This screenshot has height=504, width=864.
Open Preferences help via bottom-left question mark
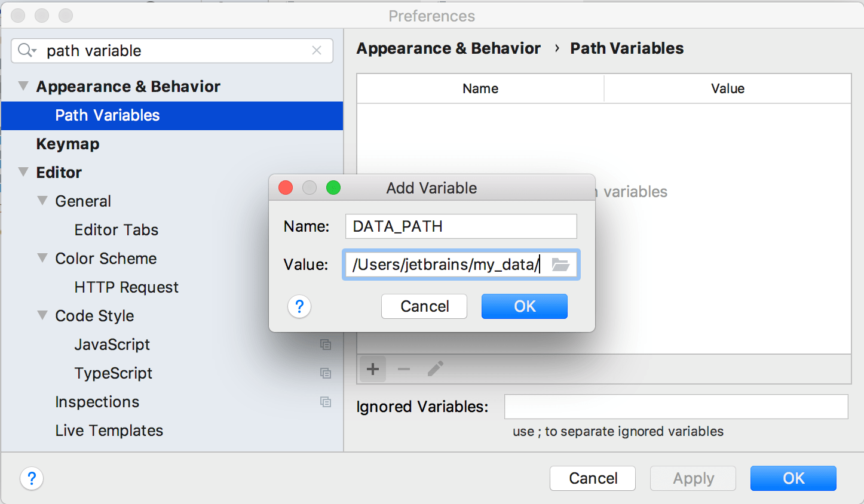[x=32, y=478]
